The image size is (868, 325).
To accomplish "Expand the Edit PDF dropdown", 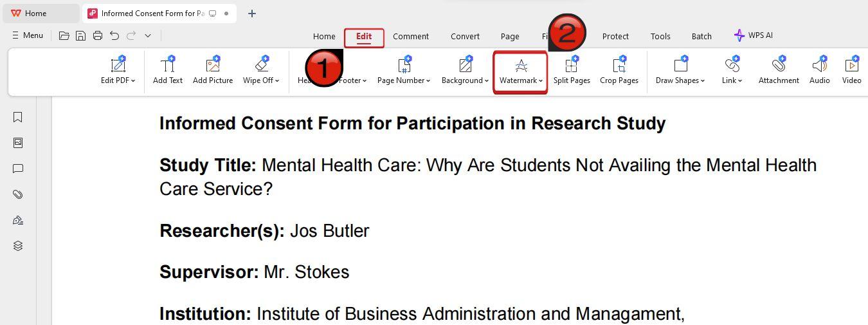I will pyautogui.click(x=118, y=71).
